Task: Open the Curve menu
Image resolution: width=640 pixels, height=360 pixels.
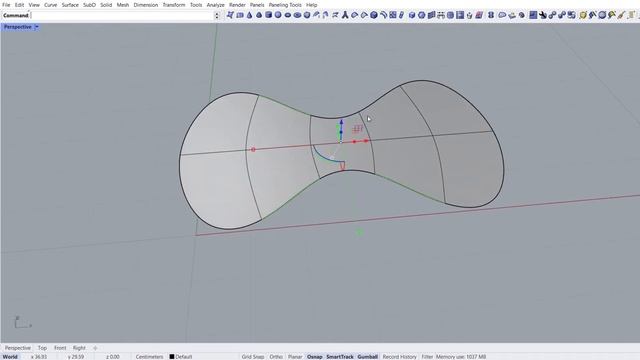Action: pyautogui.click(x=50, y=5)
